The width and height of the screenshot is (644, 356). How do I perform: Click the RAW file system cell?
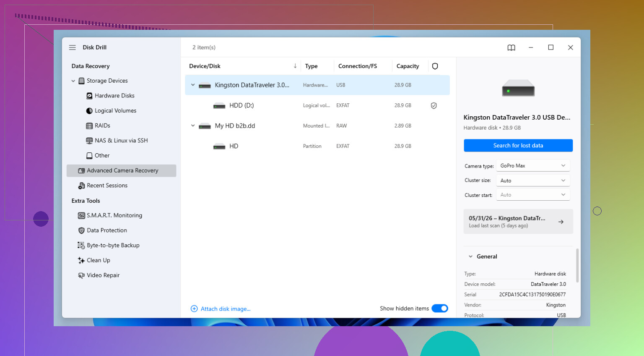pos(341,126)
